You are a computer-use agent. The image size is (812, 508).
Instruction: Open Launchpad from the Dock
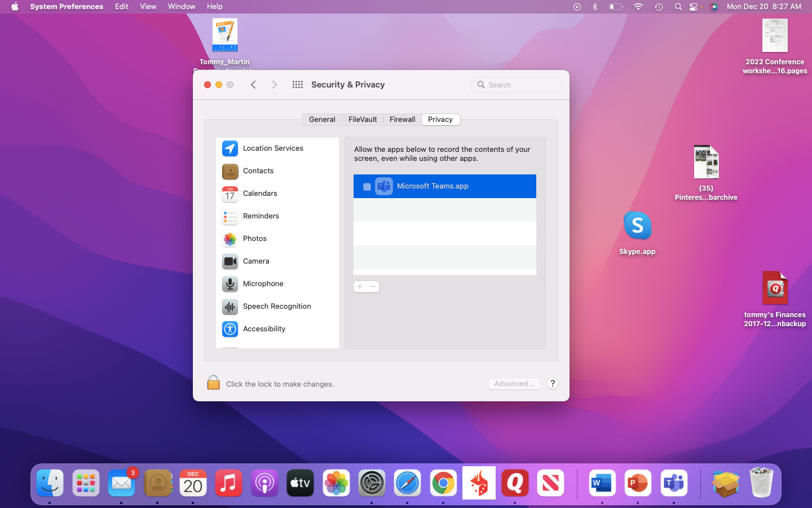point(86,484)
